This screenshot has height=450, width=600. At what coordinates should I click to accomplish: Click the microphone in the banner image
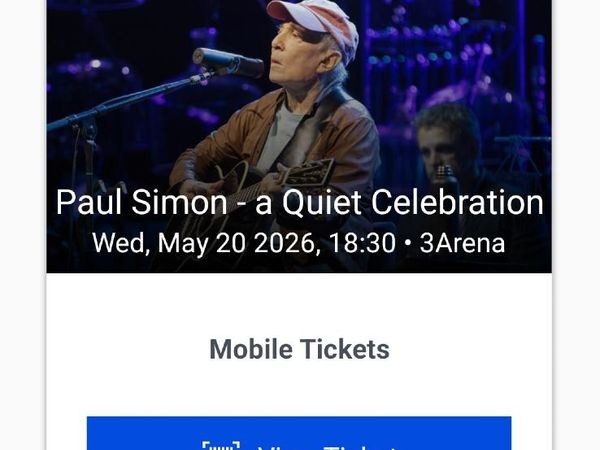(228, 62)
